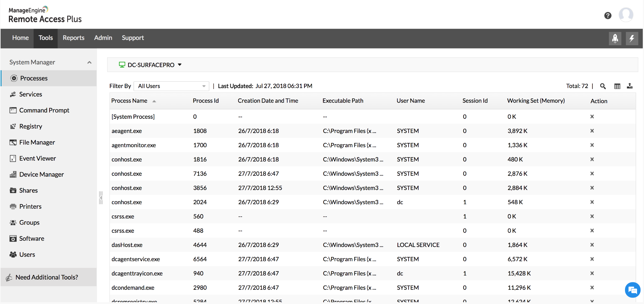644x304 pixels.
Task: Open the Event Viewer tool icon
Action: pyautogui.click(x=13, y=158)
